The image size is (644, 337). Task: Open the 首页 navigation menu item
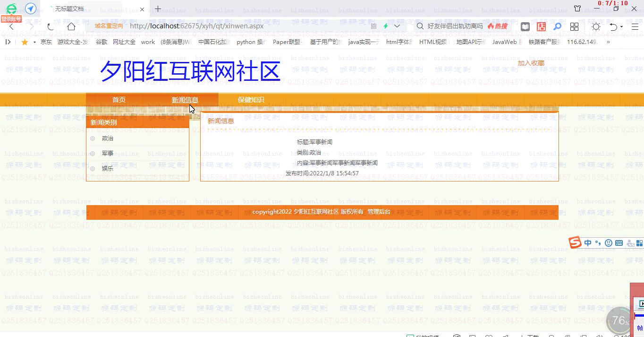click(x=119, y=100)
